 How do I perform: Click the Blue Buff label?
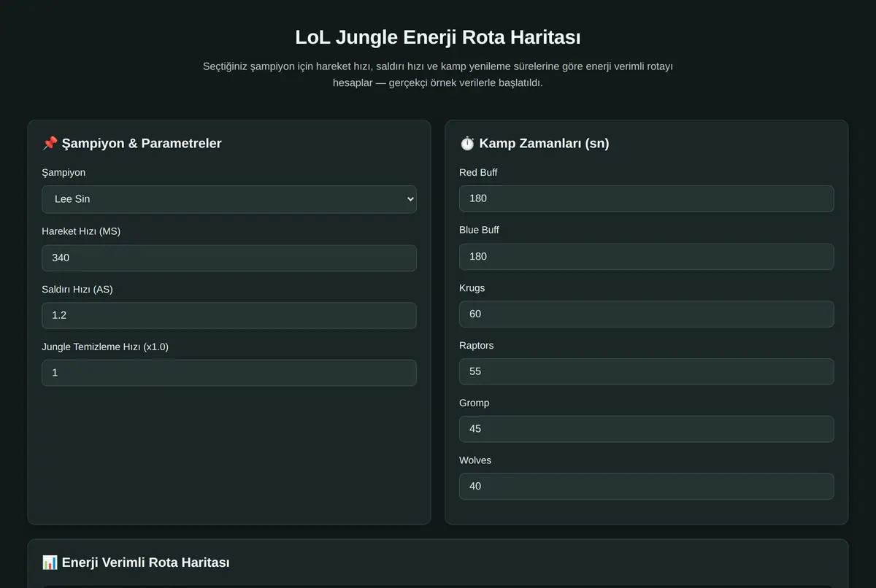point(480,230)
